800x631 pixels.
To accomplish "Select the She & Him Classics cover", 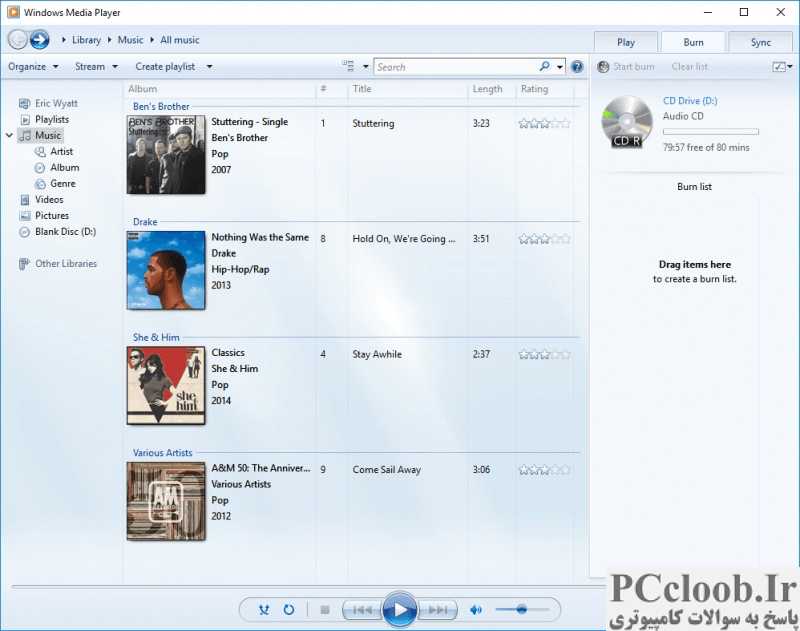I will [166, 386].
